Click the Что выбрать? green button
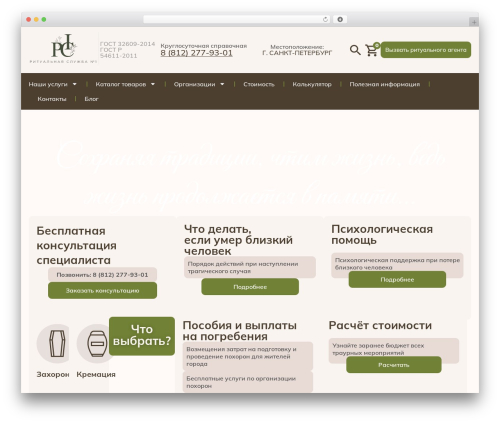 point(142,336)
